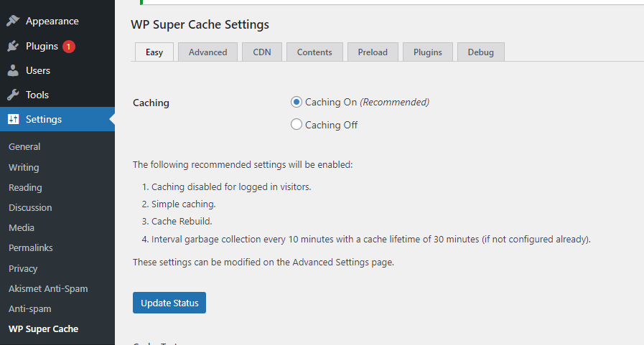This screenshot has width=644, height=345.
Task: Go to Media settings
Action: (22, 227)
